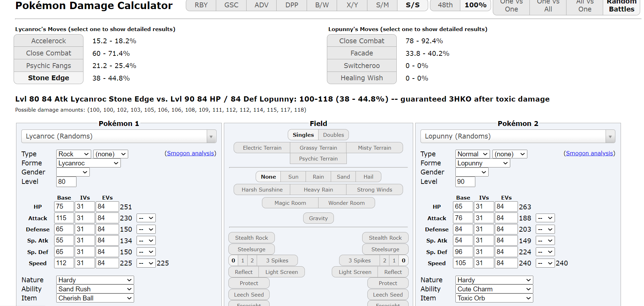Select the S/M generation tab

[382, 5]
